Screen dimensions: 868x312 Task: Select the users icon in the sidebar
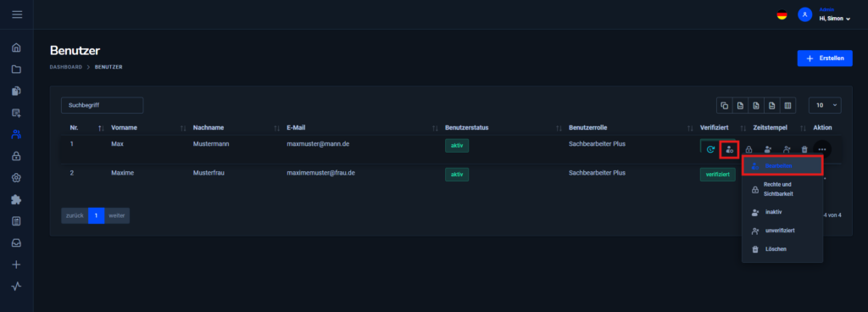click(x=17, y=134)
